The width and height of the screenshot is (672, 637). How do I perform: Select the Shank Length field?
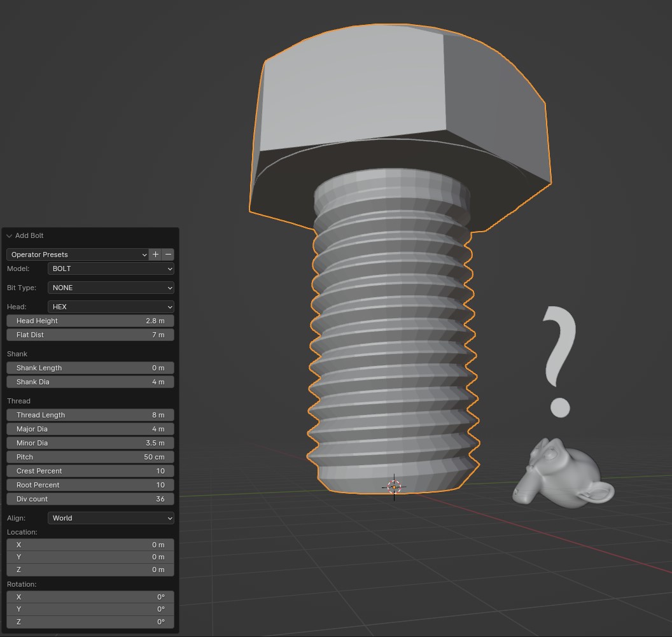[90, 368]
